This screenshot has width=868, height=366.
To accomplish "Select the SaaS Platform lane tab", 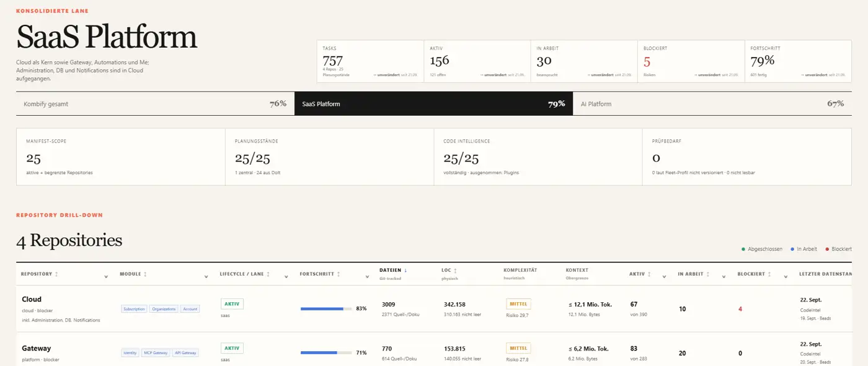I will (x=433, y=104).
